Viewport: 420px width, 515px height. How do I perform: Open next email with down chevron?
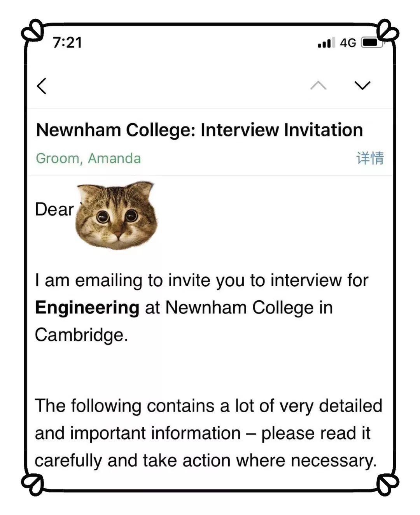362,86
